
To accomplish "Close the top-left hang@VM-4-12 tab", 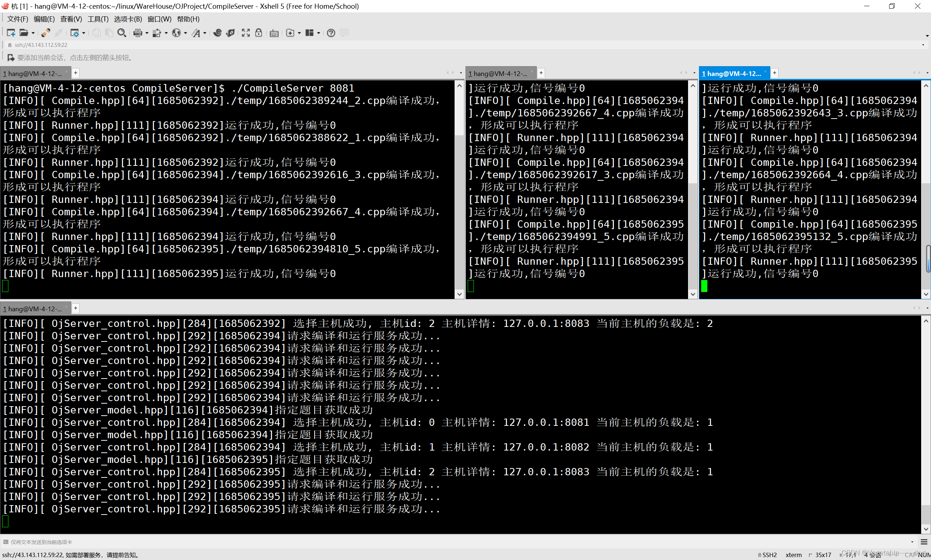I will pyautogui.click(x=67, y=72).
